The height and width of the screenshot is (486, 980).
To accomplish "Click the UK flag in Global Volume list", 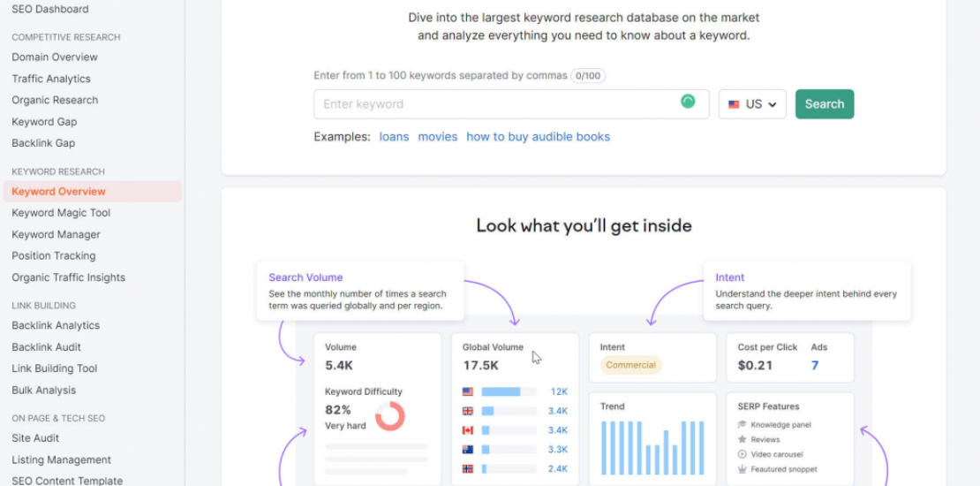I will [x=468, y=411].
